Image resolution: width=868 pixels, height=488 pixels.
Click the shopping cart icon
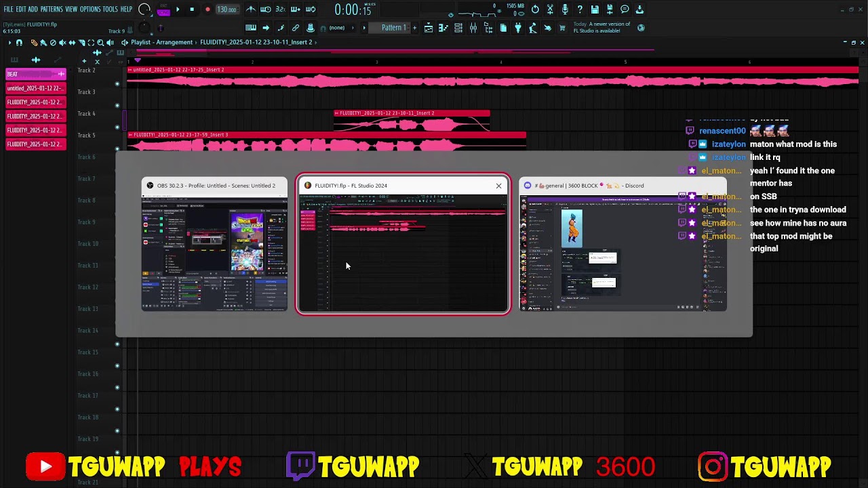click(562, 28)
